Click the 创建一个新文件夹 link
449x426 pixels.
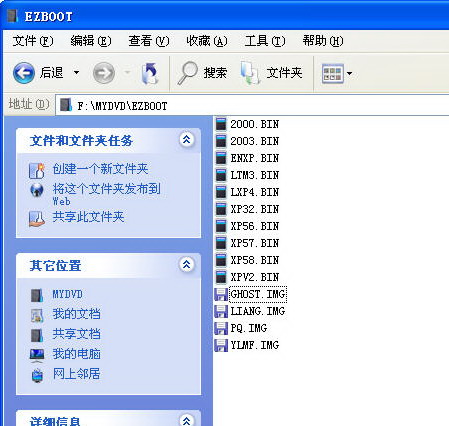point(100,169)
